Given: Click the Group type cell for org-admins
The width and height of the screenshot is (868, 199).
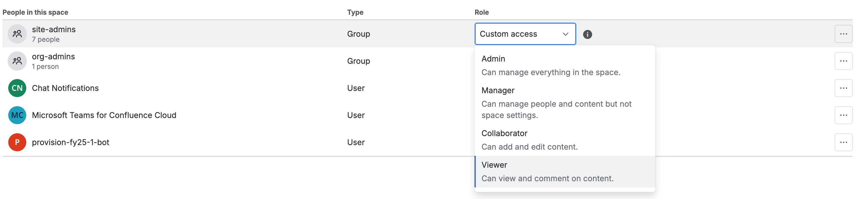Looking at the screenshot, I should (358, 61).
